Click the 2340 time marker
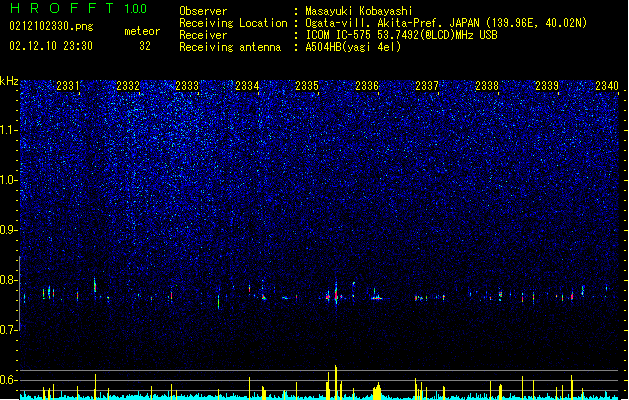The width and height of the screenshot is (629, 400). tap(607, 85)
